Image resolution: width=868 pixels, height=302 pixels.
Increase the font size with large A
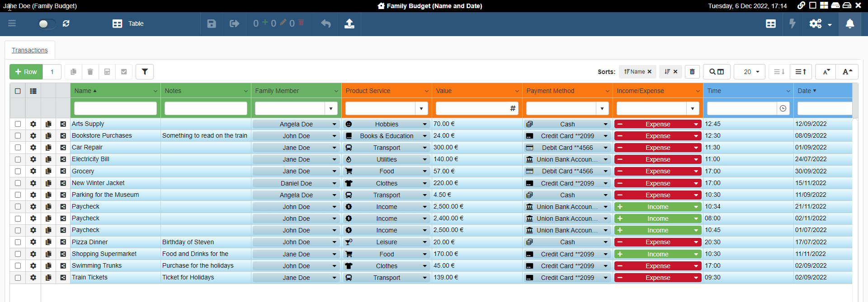tap(847, 72)
